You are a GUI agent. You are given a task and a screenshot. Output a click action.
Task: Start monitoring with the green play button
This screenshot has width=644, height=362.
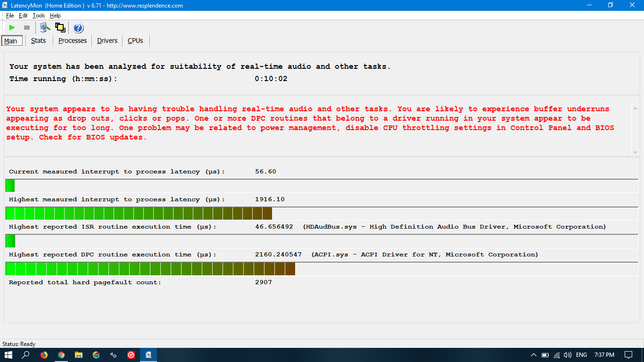(x=12, y=28)
